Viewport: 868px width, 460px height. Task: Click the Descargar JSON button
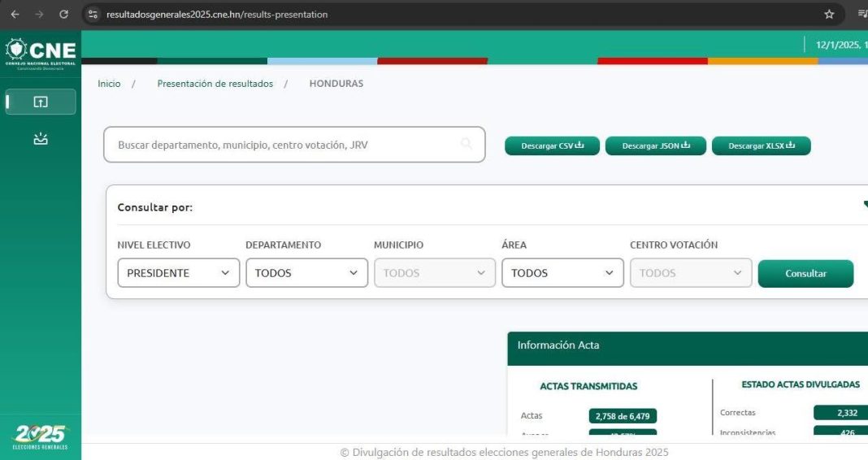pyautogui.click(x=655, y=146)
